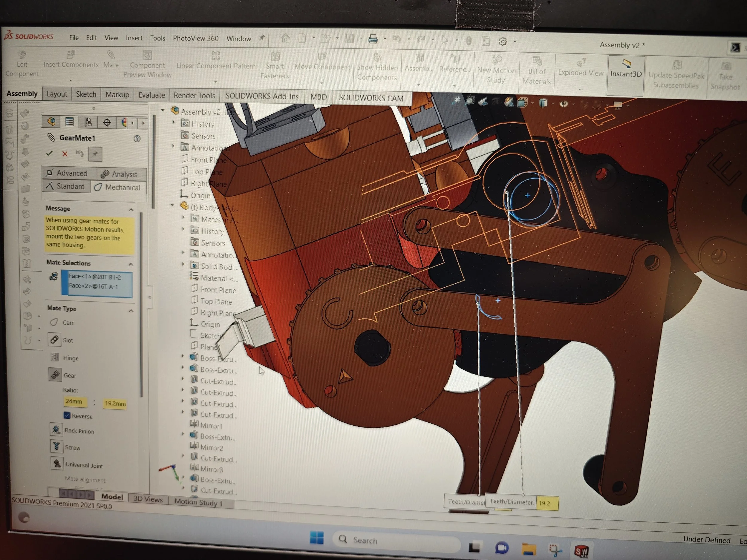Click the 24mm ratio input field
The height and width of the screenshot is (560, 747).
point(75,401)
